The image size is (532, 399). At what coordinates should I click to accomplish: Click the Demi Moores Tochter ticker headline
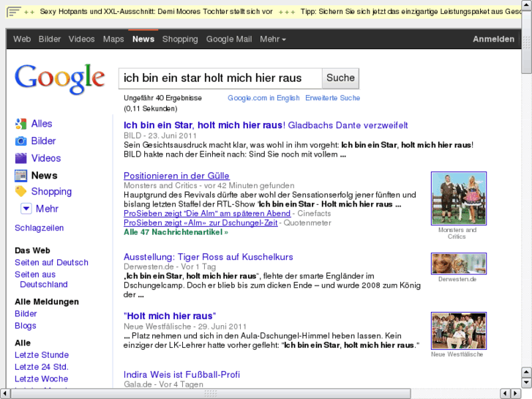tap(156, 12)
